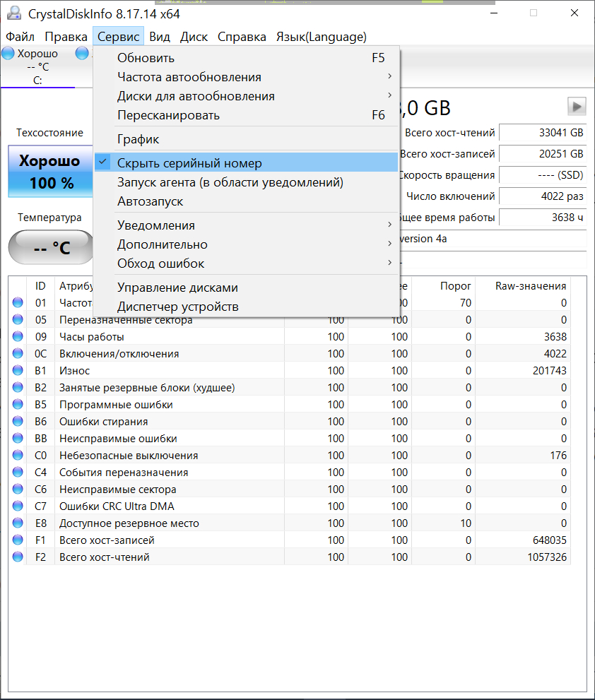This screenshot has height=700, width=595.
Task: Click the status orb of attribute B2
Action: coord(18,388)
